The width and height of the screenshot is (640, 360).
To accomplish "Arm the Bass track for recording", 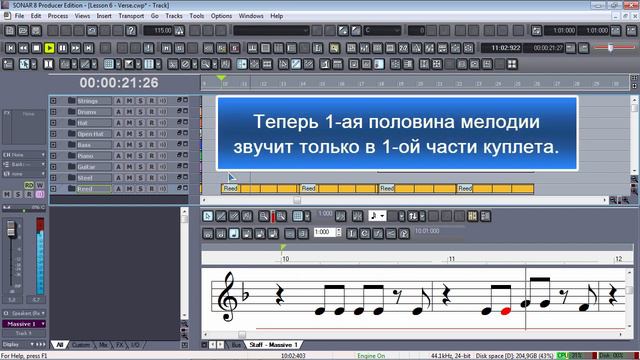I will click(x=151, y=144).
